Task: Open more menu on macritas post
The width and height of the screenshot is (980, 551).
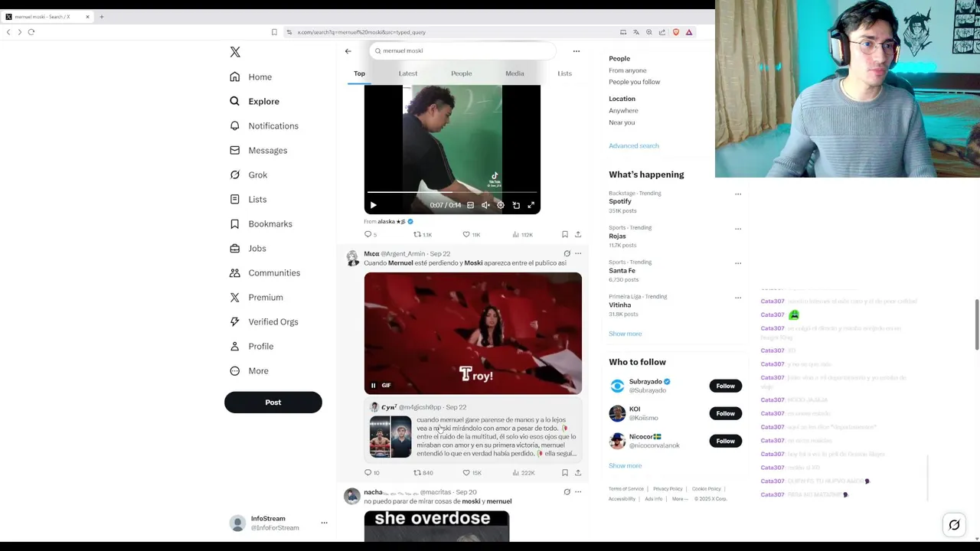Action: pos(578,491)
